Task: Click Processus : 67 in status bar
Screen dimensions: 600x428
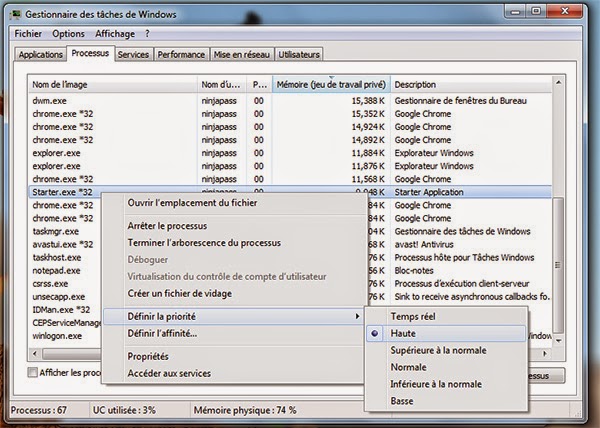Action: click(39, 410)
